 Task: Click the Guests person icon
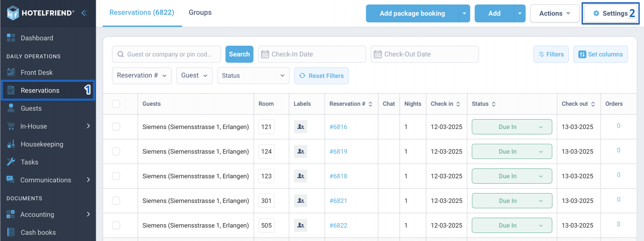11,108
